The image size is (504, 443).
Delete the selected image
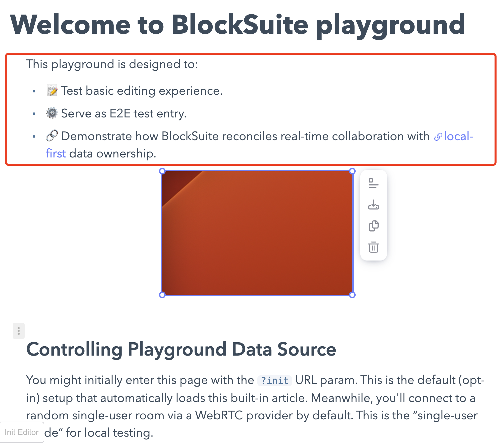(x=374, y=248)
